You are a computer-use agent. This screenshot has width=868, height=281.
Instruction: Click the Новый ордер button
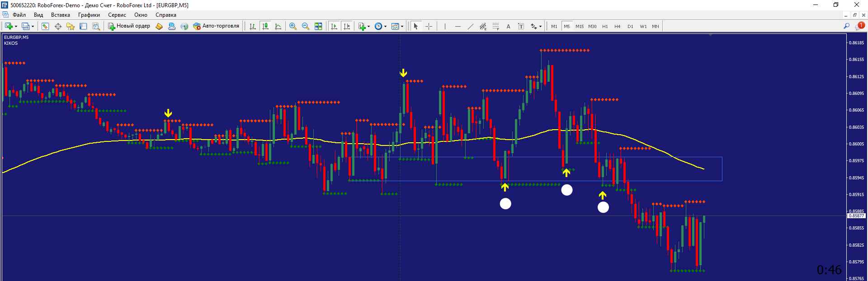(129, 26)
